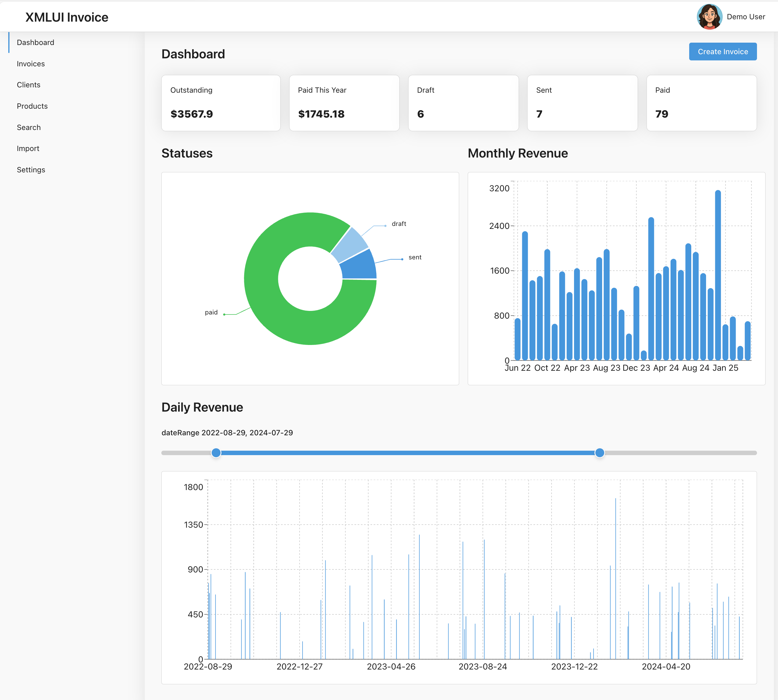Open the Search page
This screenshot has width=778, height=700.
tap(29, 127)
